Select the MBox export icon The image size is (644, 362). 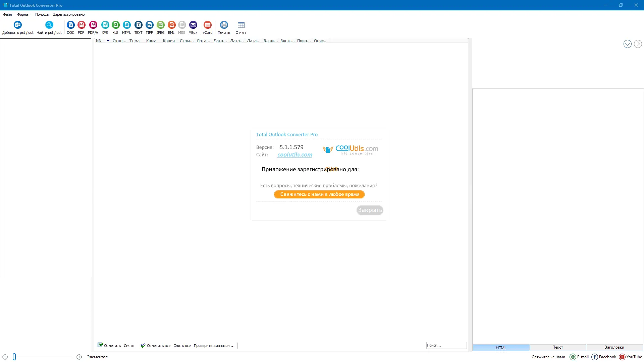coord(193,25)
